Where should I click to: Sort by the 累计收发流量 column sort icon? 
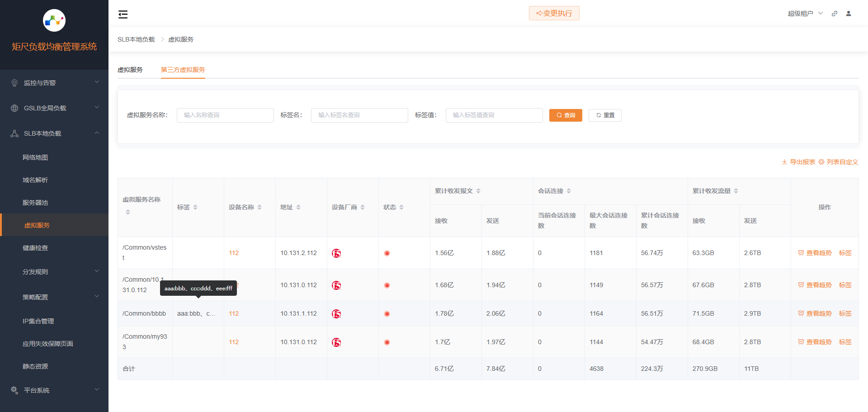click(x=736, y=191)
